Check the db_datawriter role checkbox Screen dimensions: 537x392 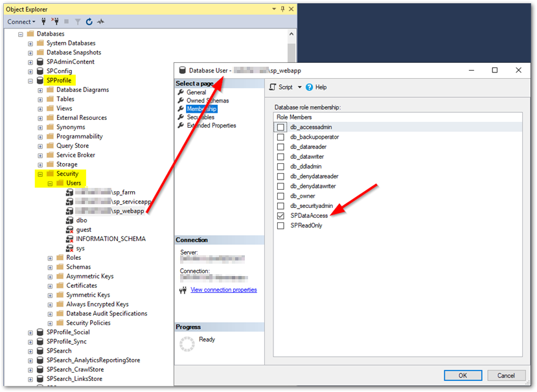281,157
